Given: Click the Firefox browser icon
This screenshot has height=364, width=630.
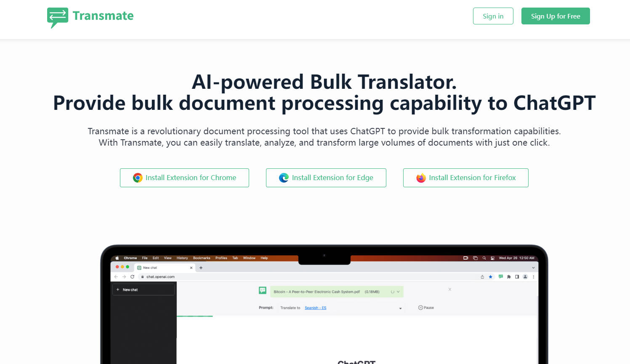Looking at the screenshot, I should (x=421, y=178).
